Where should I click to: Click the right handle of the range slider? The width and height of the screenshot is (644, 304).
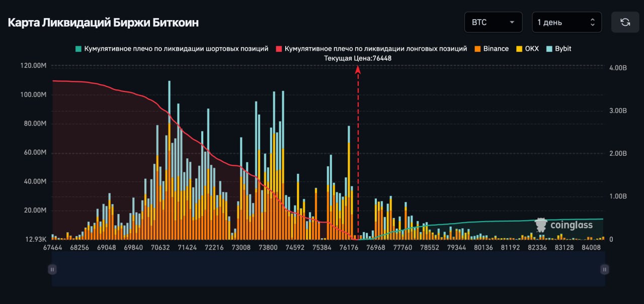(x=605, y=269)
